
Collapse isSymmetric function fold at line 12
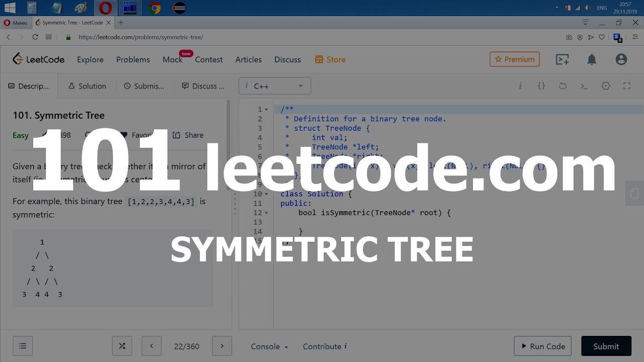267,213
